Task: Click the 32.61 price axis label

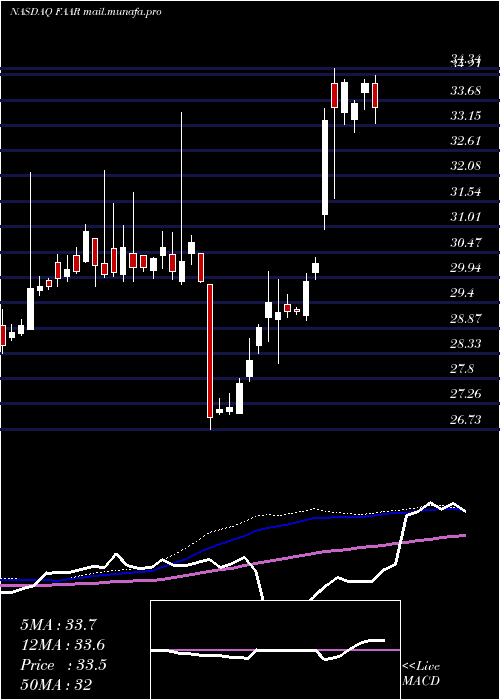Action: click(466, 141)
